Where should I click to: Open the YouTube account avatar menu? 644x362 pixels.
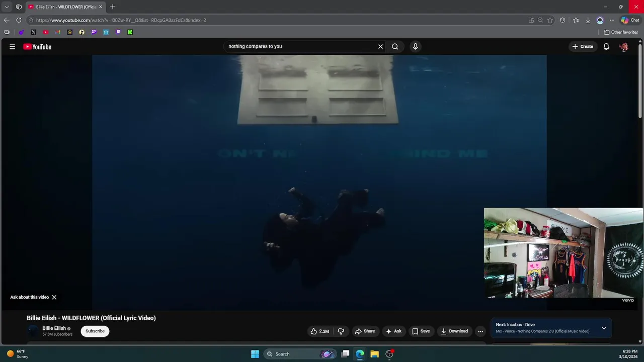click(x=624, y=47)
